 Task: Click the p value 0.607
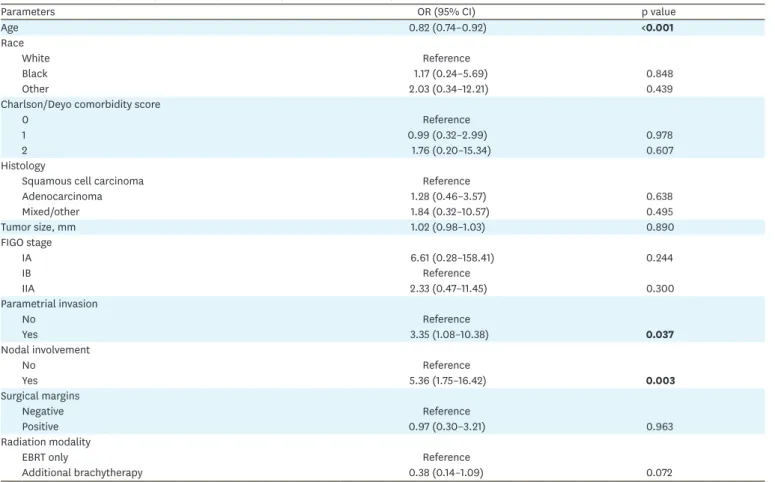point(660,150)
